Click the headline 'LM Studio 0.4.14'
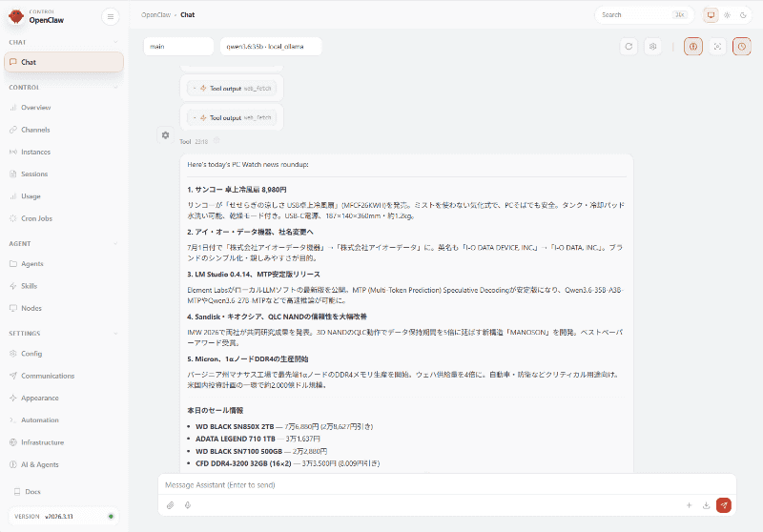 (x=254, y=275)
